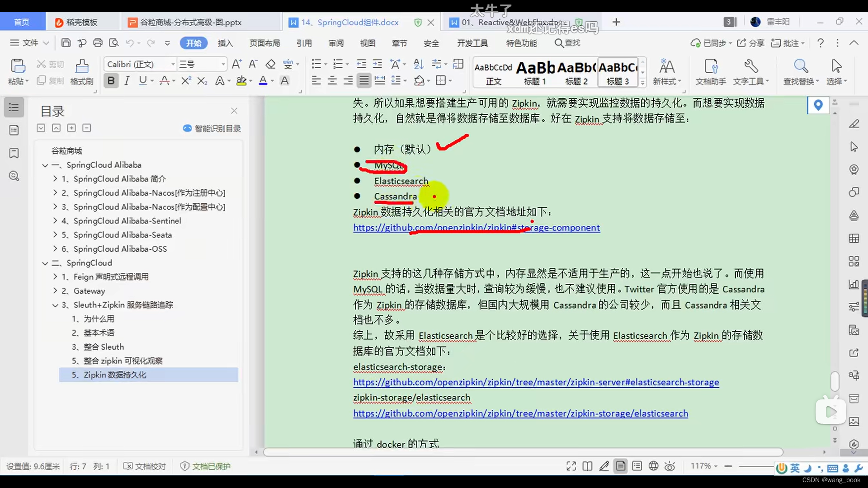Open the table of contents sidebar icon
868x488 pixels.
point(14,108)
